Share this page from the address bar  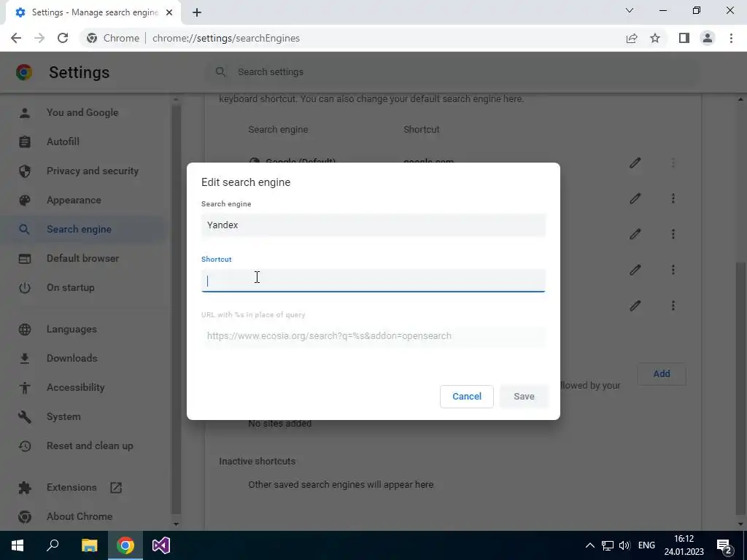tap(632, 38)
